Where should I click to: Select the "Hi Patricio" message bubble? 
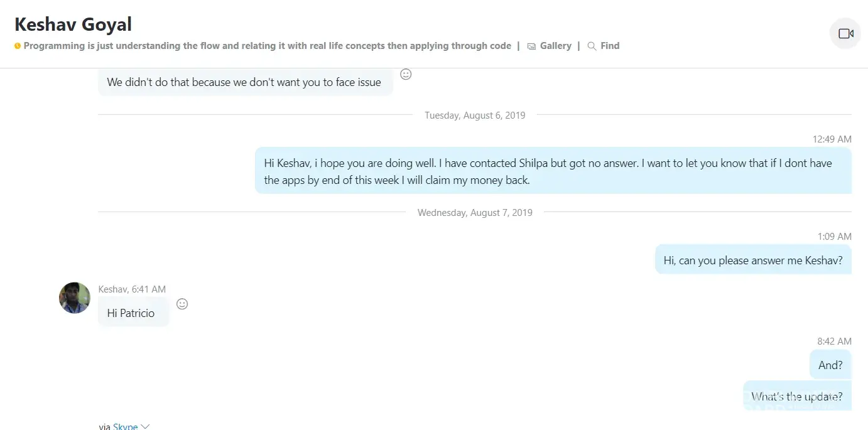tap(131, 313)
